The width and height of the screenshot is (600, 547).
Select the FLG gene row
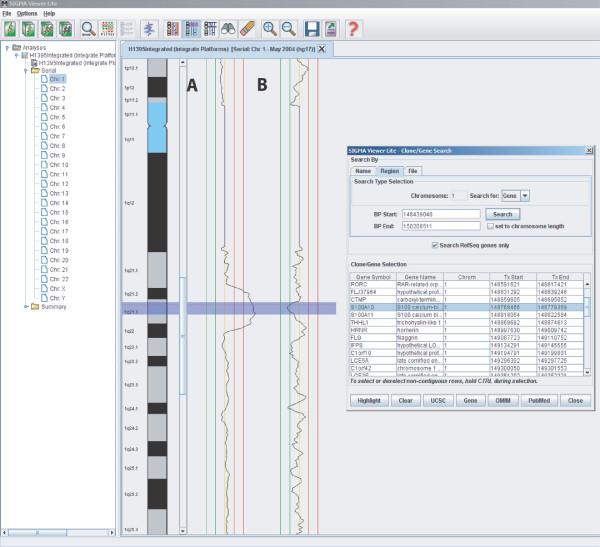point(466,338)
